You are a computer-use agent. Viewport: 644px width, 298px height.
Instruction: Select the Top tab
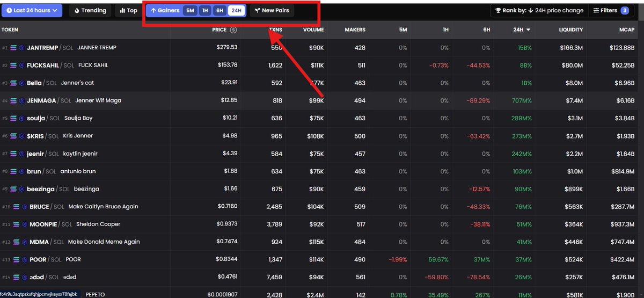point(129,10)
